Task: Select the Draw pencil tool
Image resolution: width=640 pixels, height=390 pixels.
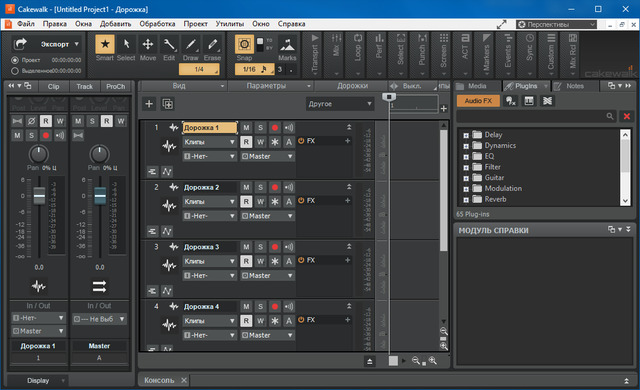Action: [191, 44]
